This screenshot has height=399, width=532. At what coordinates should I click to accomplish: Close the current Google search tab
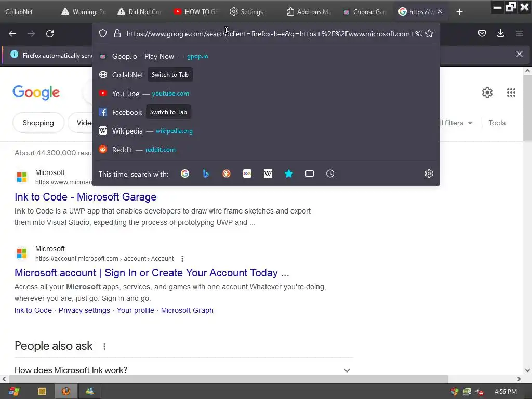pyautogui.click(x=440, y=11)
